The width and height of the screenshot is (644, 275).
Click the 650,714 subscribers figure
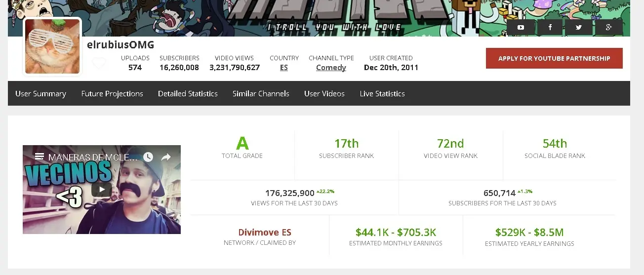click(499, 193)
